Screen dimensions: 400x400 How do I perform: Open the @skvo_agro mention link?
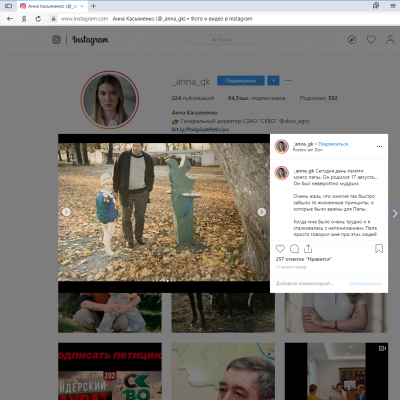[x=294, y=121]
